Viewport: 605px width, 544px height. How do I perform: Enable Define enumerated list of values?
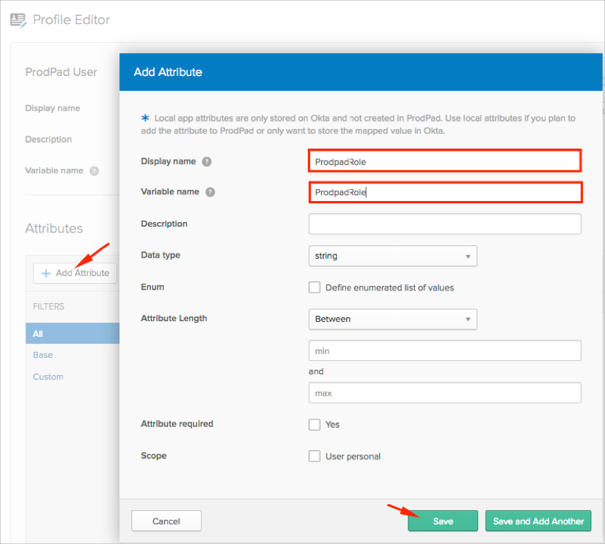[x=315, y=288]
